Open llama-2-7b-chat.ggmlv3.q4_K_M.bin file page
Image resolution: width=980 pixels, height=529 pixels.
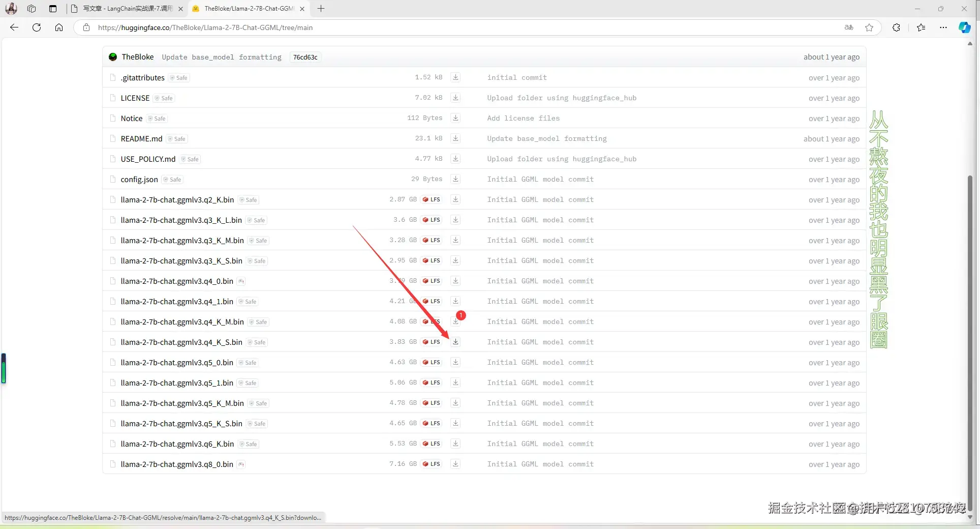[182, 321]
